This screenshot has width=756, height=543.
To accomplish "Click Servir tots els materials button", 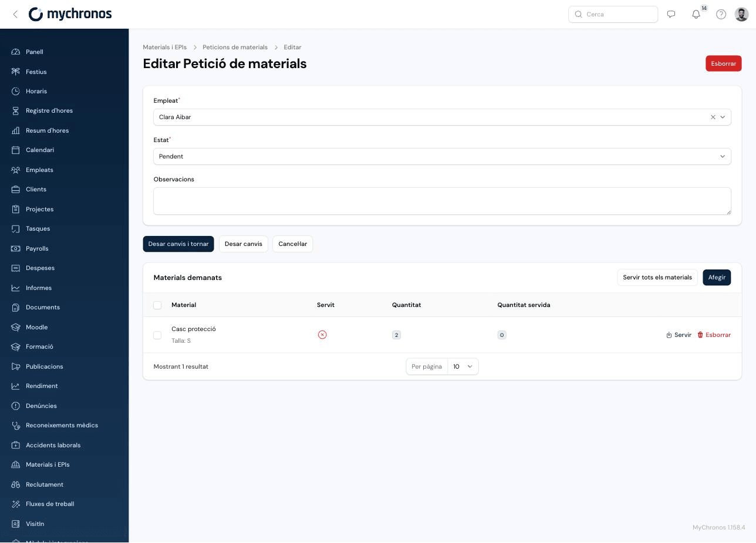I will coord(657,277).
